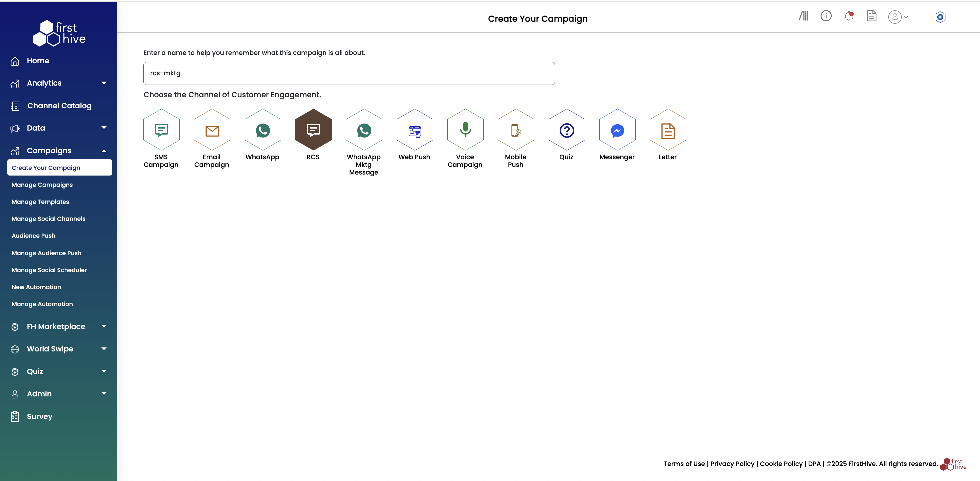Image resolution: width=980 pixels, height=481 pixels.
Task: Open Channel Catalog from sidebar
Action: tap(59, 106)
